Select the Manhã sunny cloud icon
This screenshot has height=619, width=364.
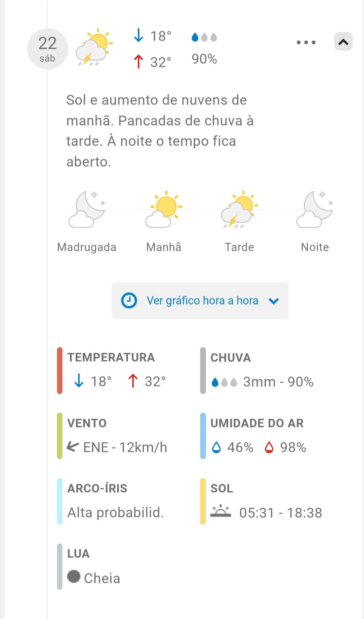(164, 209)
